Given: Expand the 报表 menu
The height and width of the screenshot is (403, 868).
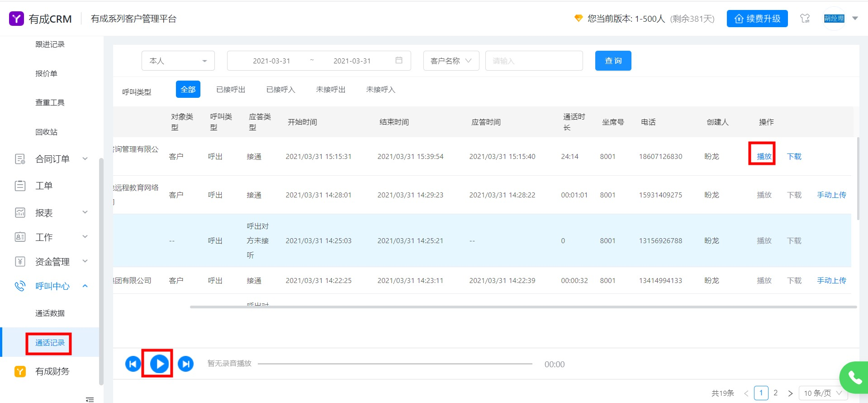Looking at the screenshot, I should (x=85, y=212).
